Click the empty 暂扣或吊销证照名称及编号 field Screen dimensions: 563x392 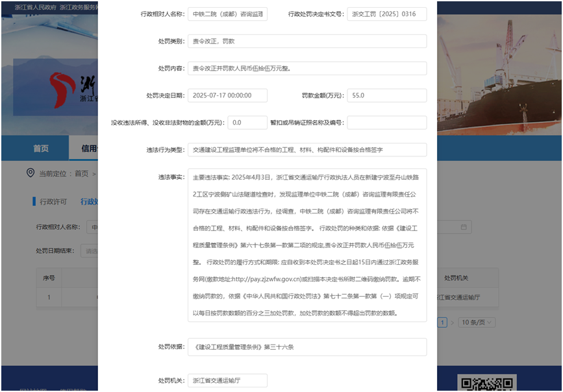coord(387,123)
